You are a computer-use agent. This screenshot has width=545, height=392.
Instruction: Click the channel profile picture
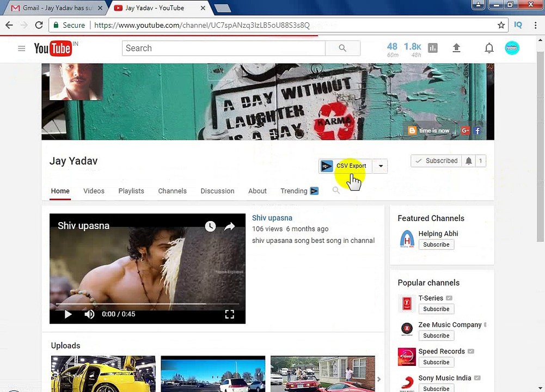click(76, 82)
